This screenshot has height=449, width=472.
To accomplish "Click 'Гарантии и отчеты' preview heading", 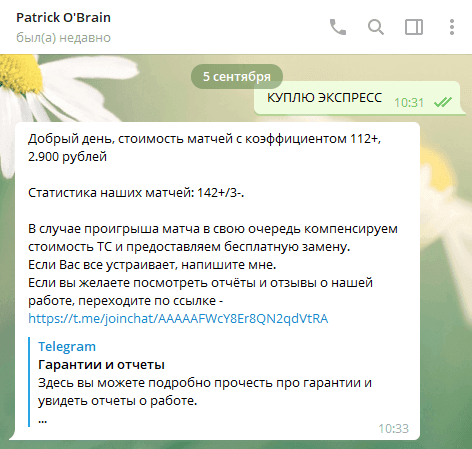I will click(x=101, y=365).
